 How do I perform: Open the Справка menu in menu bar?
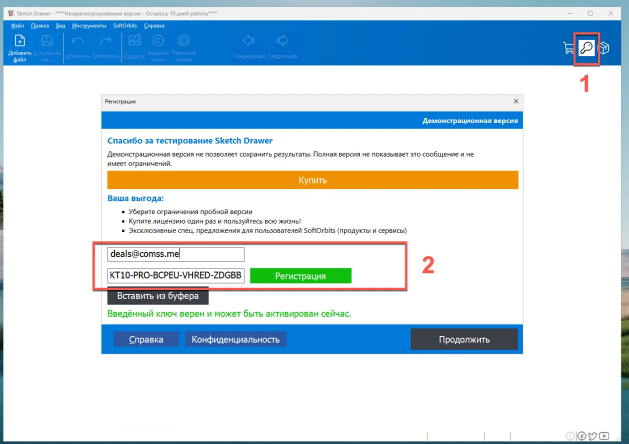click(x=154, y=26)
